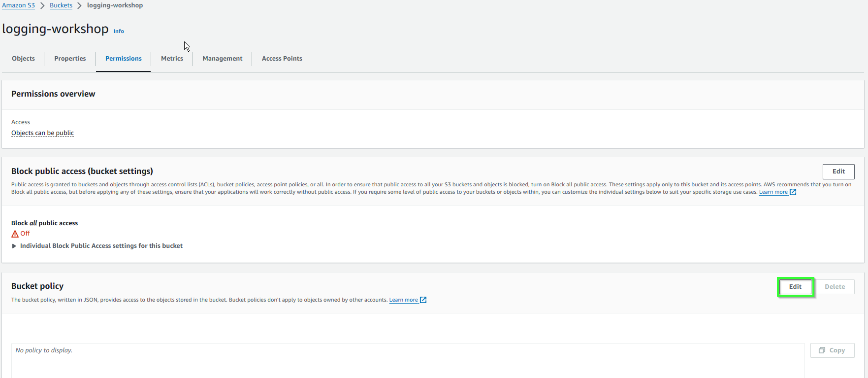Switch to the Objects tab
This screenshot has height=378, width=868.
(x=23, y=58)
